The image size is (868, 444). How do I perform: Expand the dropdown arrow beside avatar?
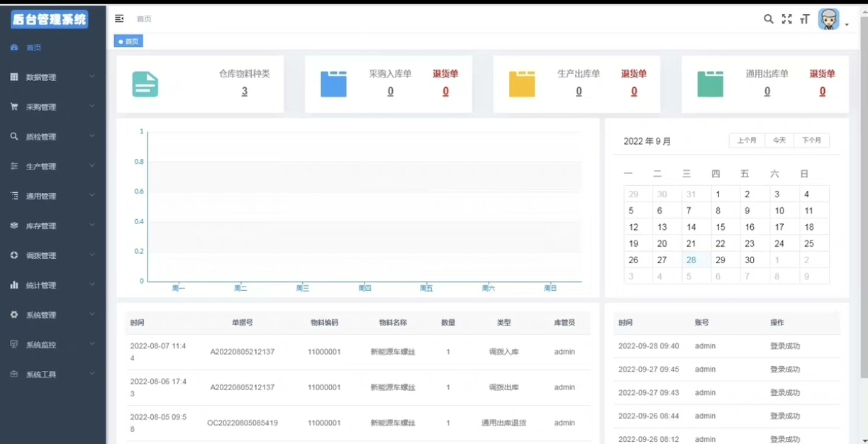tap(847, 25)
